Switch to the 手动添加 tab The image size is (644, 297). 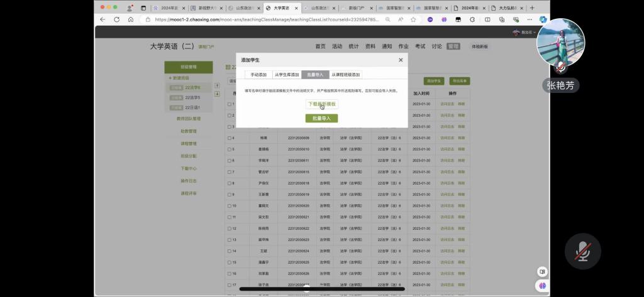click(x=258, y=75)
